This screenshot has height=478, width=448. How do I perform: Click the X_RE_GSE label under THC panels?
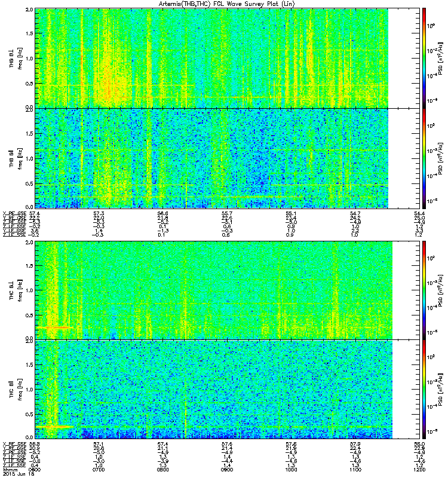[x=14, y=444]
